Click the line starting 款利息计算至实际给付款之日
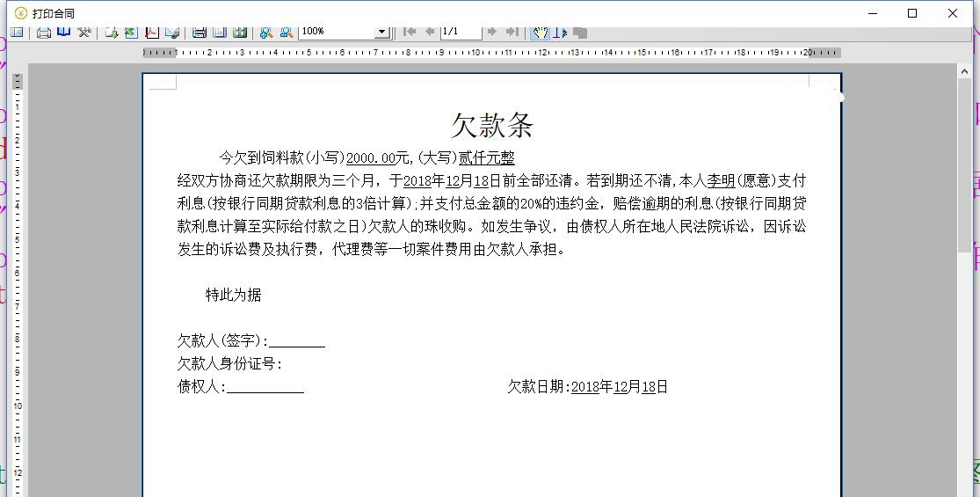 [492, 227]
